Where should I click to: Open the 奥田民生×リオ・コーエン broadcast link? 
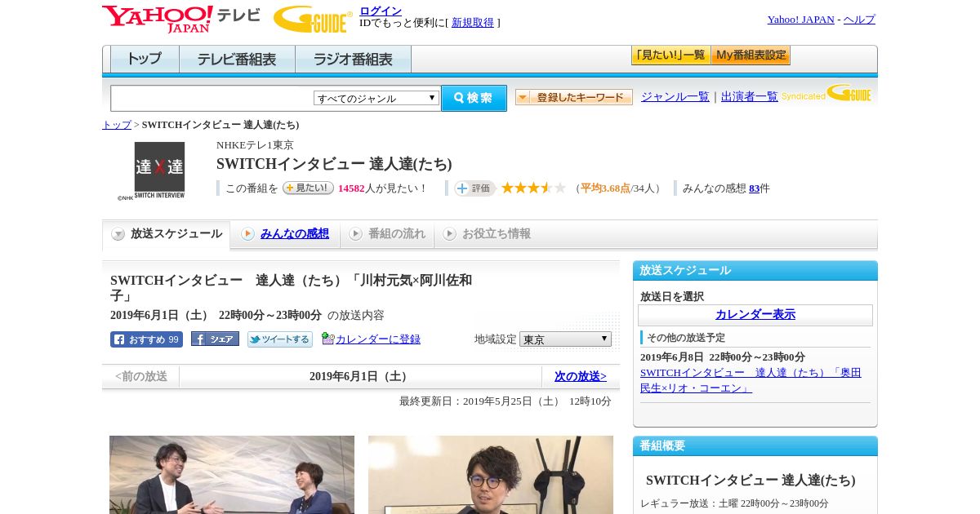(x=751, y=380)
